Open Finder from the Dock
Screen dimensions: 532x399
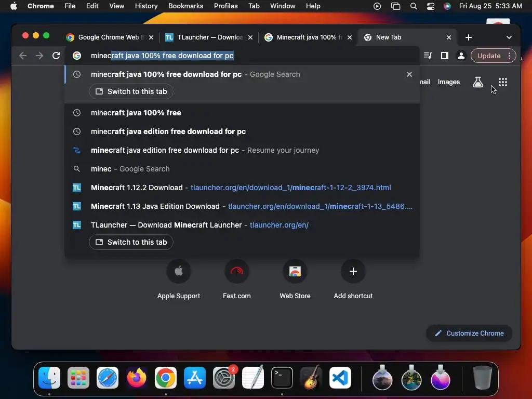tap(49, 378)
